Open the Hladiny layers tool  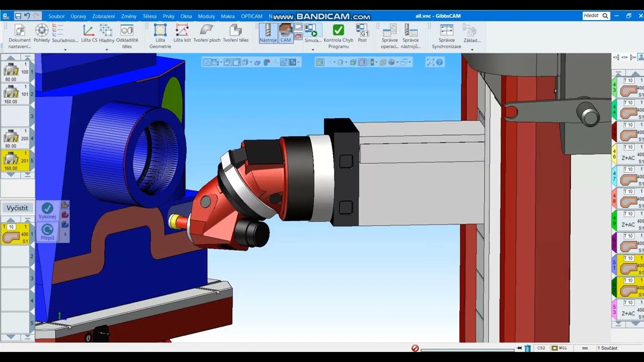point(107,33)
